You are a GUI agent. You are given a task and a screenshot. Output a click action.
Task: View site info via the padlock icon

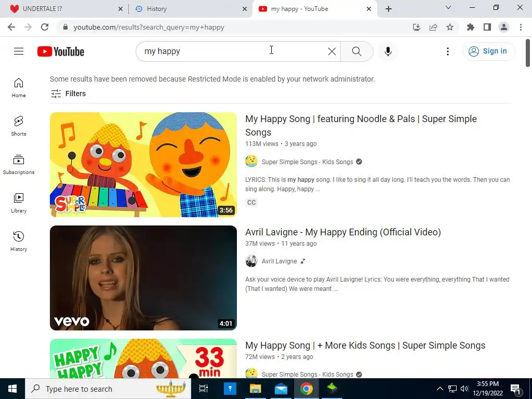coord(65,27)
